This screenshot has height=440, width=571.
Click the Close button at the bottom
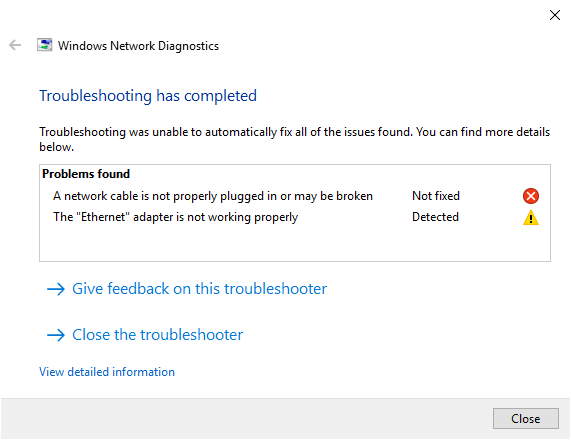click(525, 419)
